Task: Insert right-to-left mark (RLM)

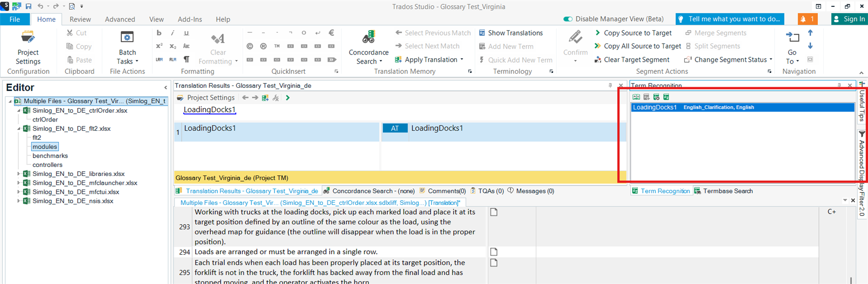Action: click(x=173, y=60)
